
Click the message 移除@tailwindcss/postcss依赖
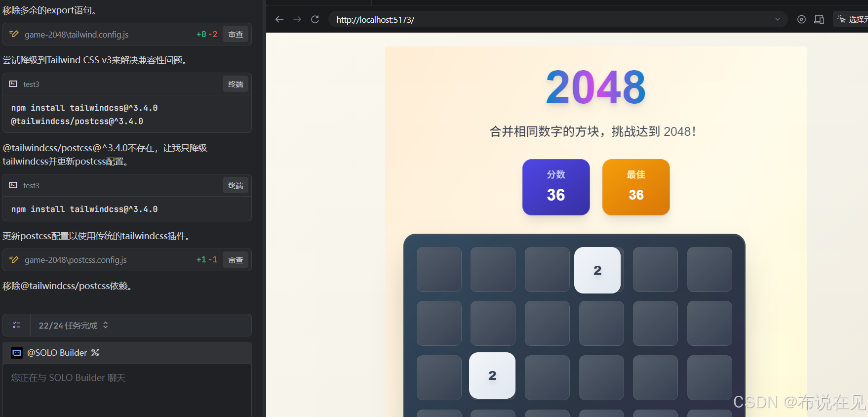[x=68, y=286]
